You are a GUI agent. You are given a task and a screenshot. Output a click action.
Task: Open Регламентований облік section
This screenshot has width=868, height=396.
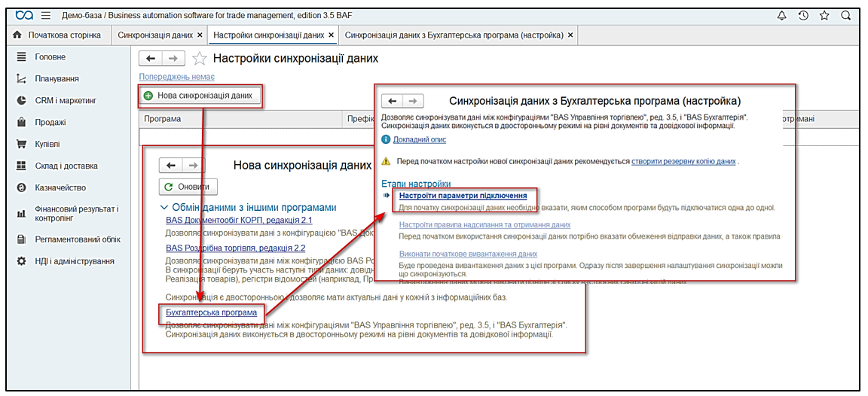(x=78, y=239)
